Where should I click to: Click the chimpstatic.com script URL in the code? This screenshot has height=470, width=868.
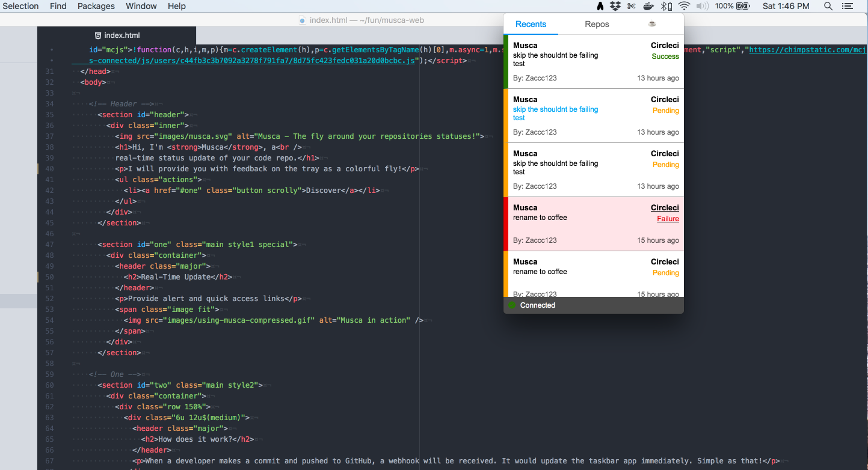click(x=807, y=50)
